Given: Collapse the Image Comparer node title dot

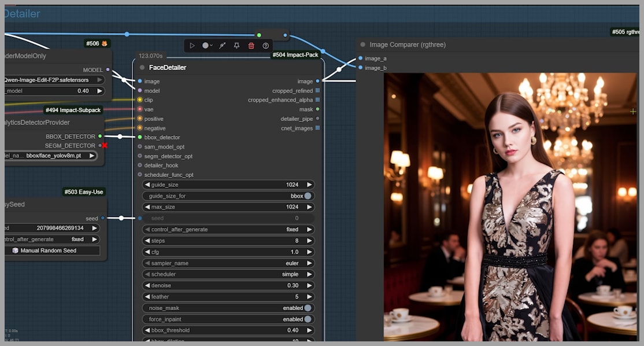Looking at the screenshot, I should [362, 45].
